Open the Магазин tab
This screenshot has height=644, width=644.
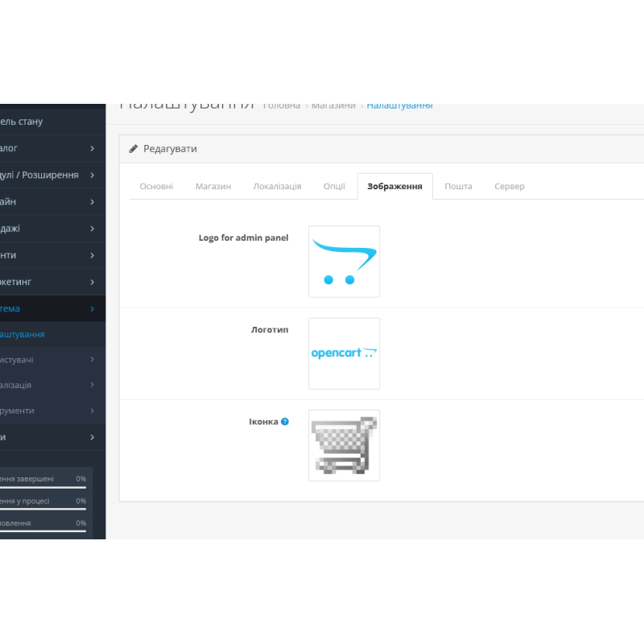pos(213,186)
